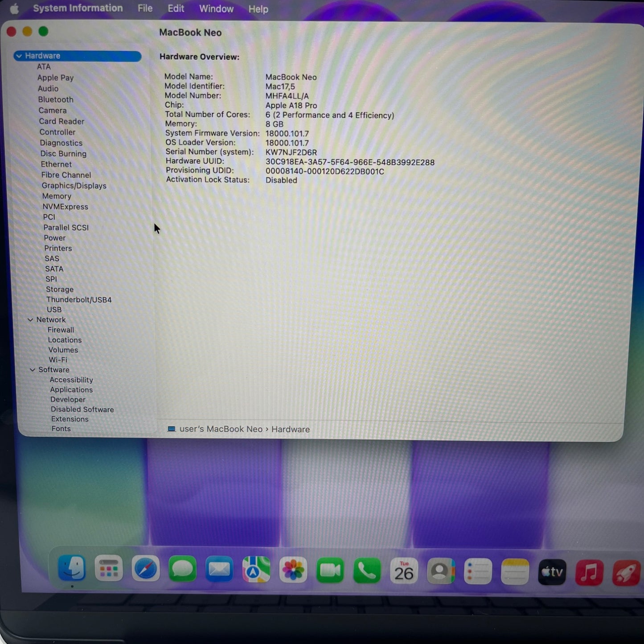Select Memory in the sidebar

tap(57, 196)
